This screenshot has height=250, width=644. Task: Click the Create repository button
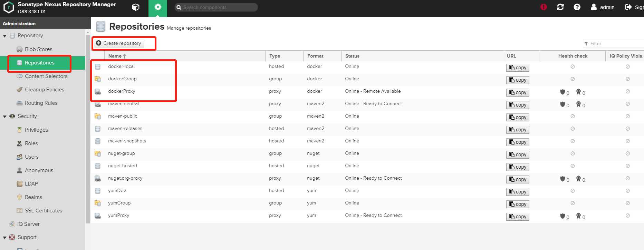pos(118,43)
